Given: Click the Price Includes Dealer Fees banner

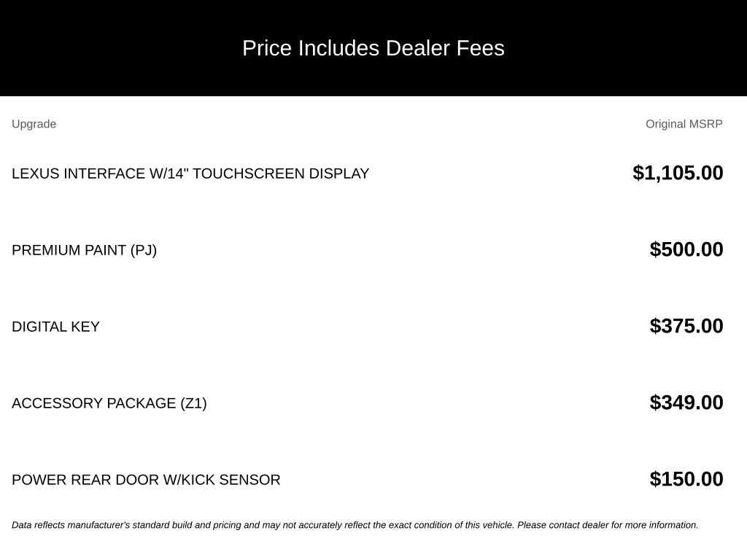Looking at the screenshot, I should click(x=373, y=48).
